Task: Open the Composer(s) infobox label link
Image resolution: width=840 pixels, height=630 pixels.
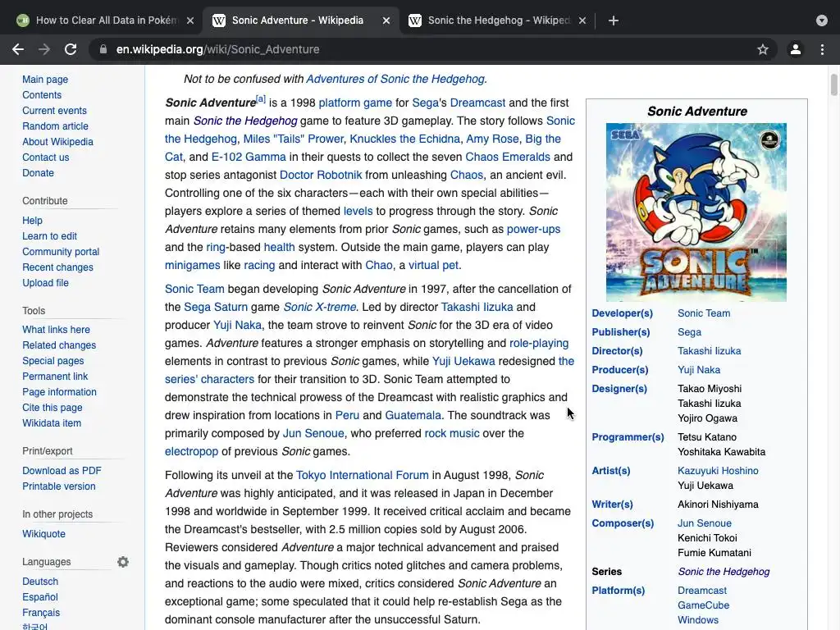Action: 623,523
